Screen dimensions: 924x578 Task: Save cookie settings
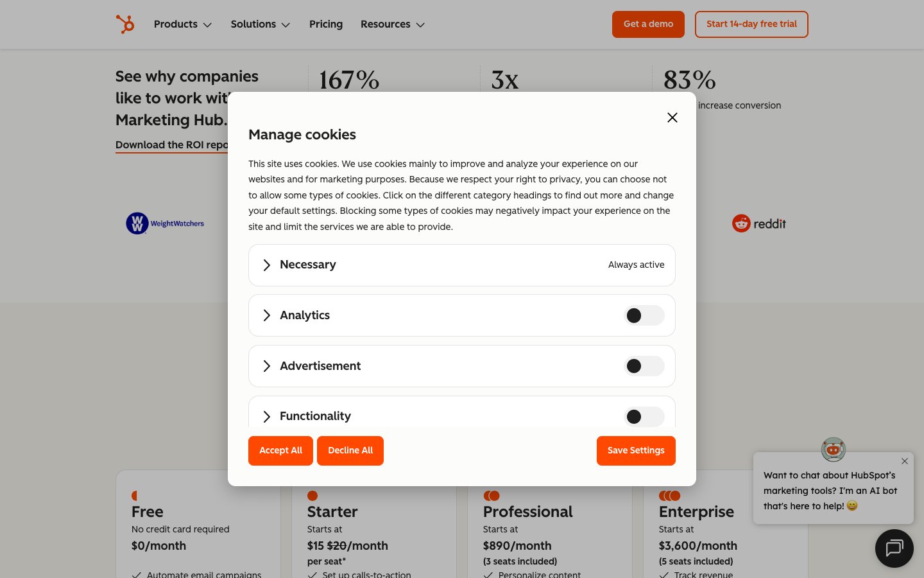pos(636,451)
